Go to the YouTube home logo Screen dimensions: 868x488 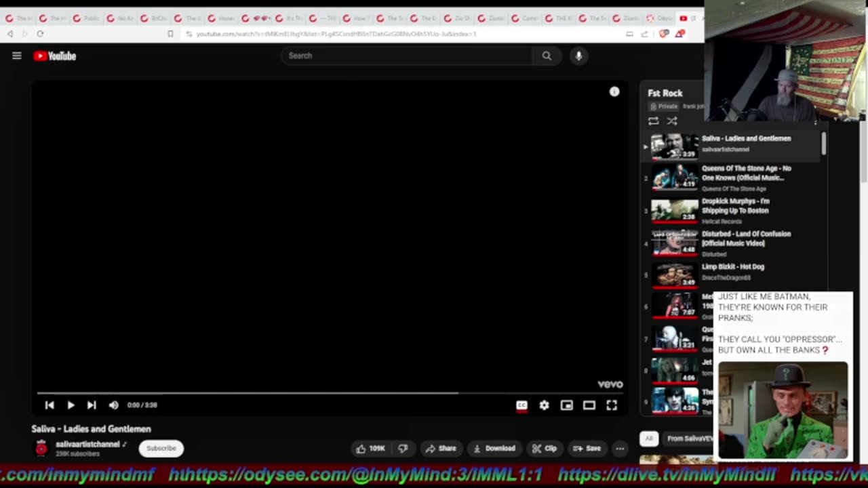[x=55, y=56]
